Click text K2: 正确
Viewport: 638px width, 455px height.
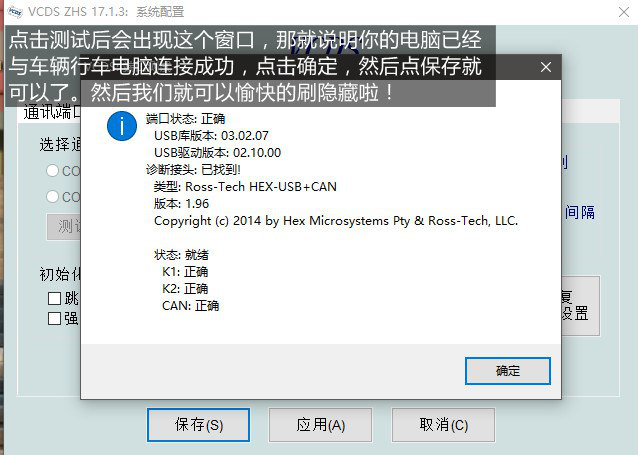(185, 289)
